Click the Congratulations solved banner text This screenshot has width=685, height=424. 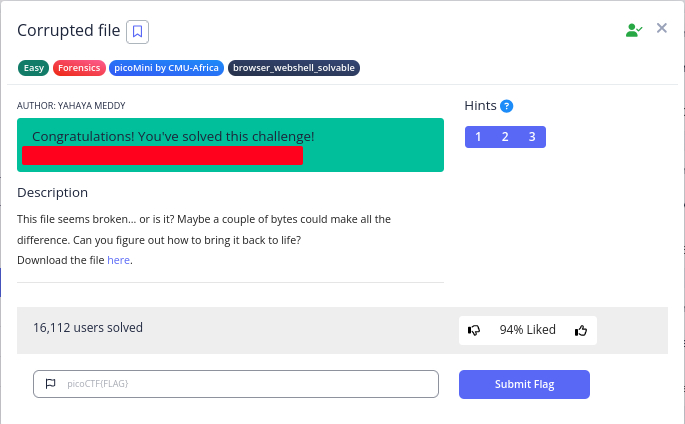[173, 136]
